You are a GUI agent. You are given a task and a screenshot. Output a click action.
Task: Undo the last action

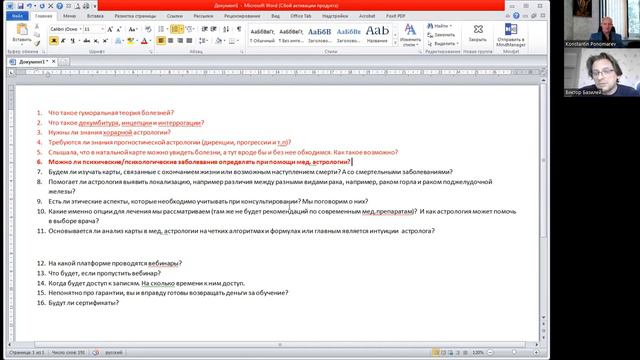click(x=30, y=6)
